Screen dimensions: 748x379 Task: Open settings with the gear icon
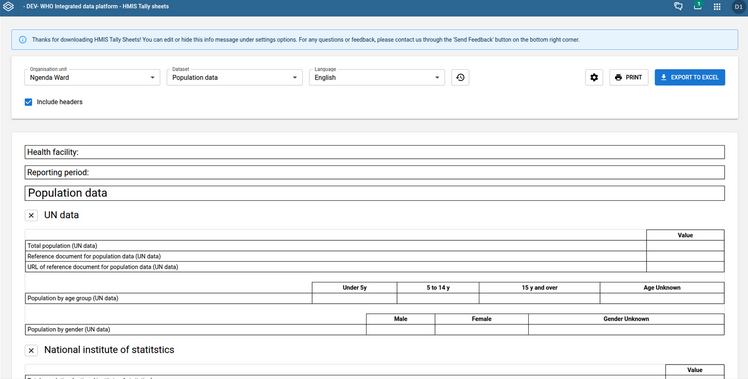click(x=594, y=77)
